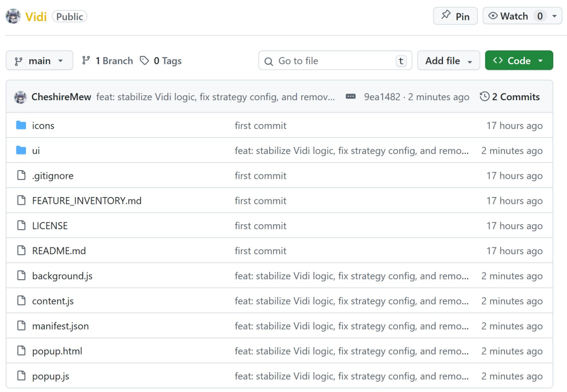Click the CheshireMew author avatar
This screenshot has width=567, height=392.
[20, 97]
